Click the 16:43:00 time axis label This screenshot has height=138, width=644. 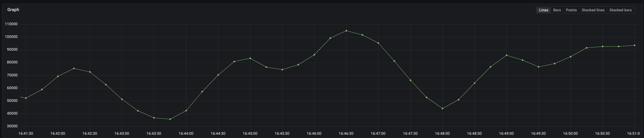pyautogui.click(x=122, y=134)
